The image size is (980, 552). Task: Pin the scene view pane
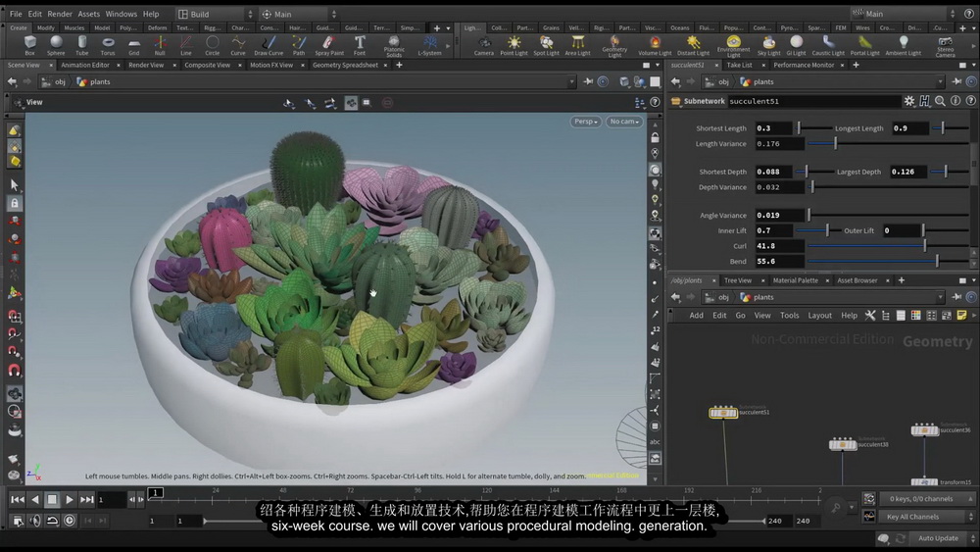588,82
